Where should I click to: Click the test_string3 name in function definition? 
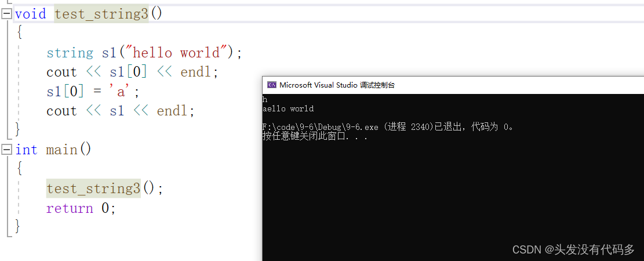(101, 14)
